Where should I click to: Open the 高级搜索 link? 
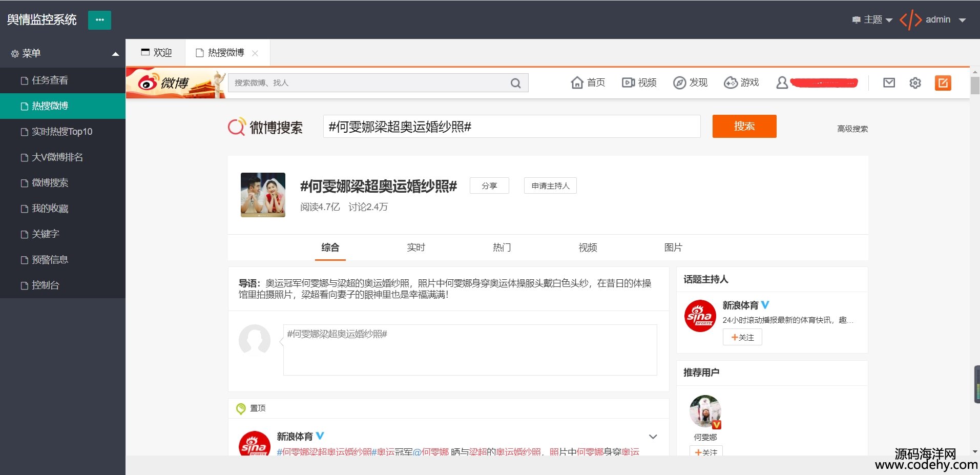(x=852, y=129)
